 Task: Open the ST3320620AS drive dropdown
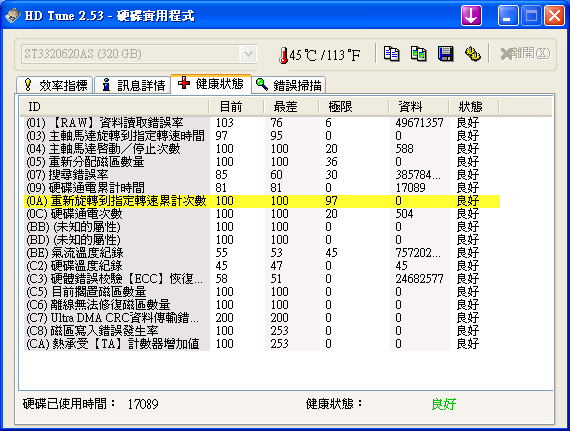pyautogui.click(x=139, y=54)
